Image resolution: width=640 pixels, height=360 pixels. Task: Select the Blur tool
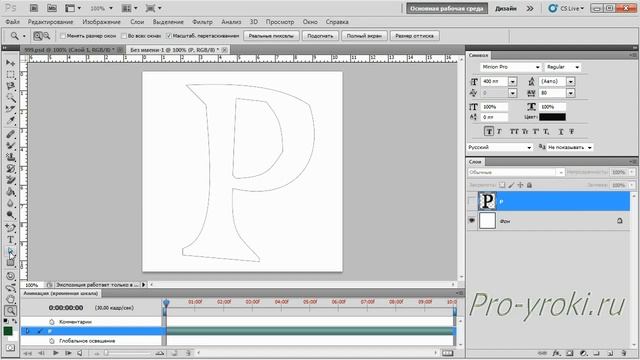[11, 203]
